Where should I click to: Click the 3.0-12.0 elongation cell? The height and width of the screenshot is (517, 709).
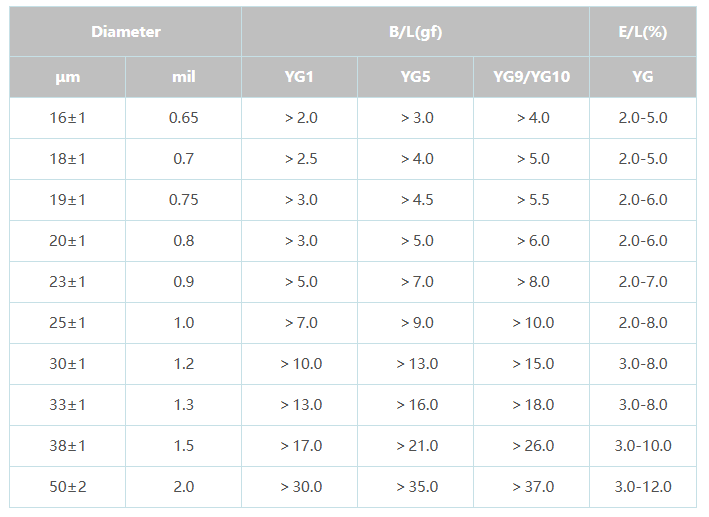(x=643, y=487)
